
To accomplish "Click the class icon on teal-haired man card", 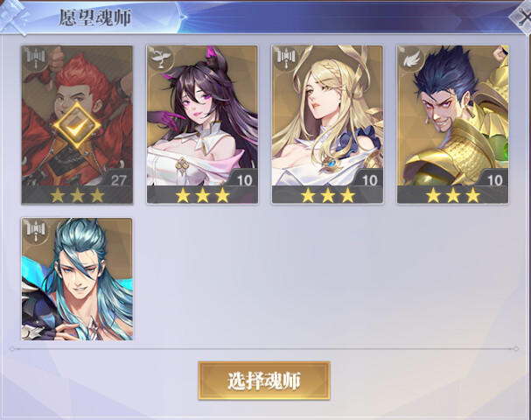I will coord(36,232).
